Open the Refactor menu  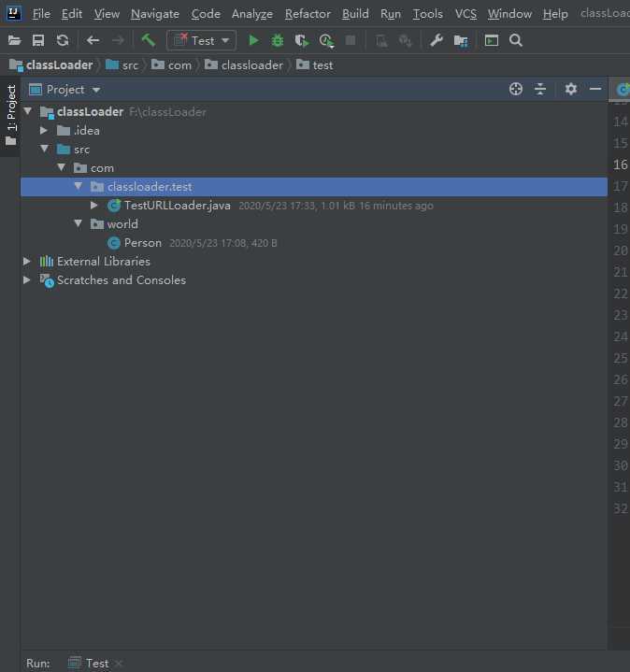(308, 14)
